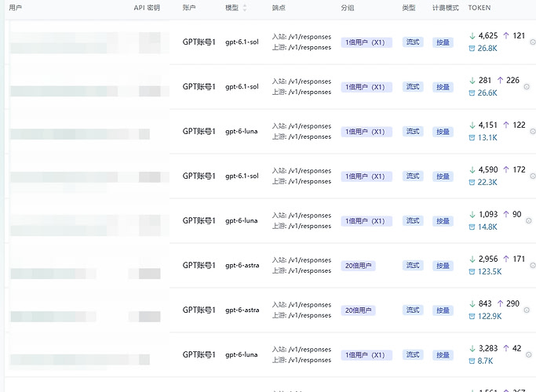536x392 pixels.
Task: Click the 42 output token value
Action: (x=517, y=349)
